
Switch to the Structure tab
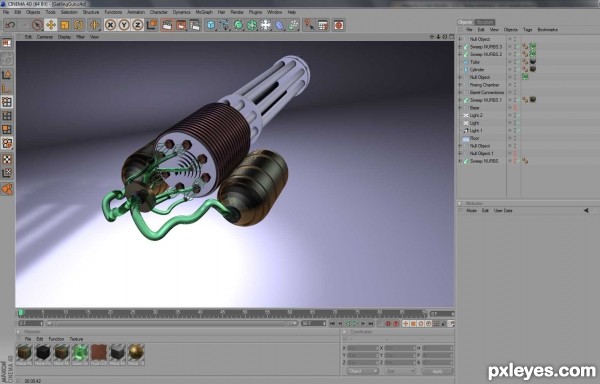click(485, 22)
